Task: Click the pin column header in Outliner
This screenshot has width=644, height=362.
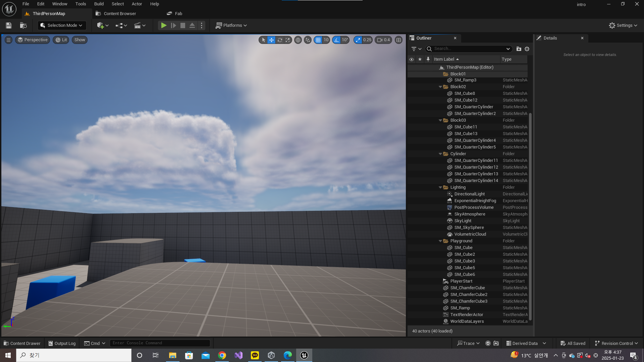Action: click(x=428, y=59)
